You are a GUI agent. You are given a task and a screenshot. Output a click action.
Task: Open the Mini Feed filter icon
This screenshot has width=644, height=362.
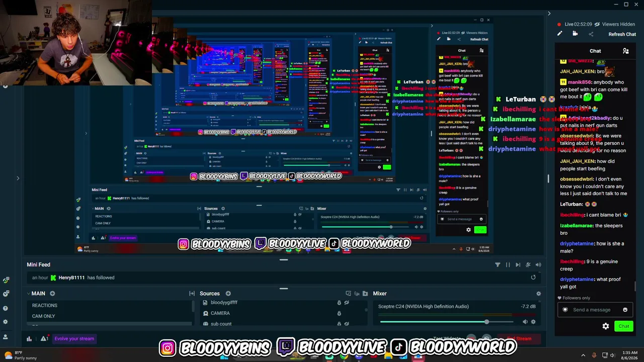click(x=498, y=264)
